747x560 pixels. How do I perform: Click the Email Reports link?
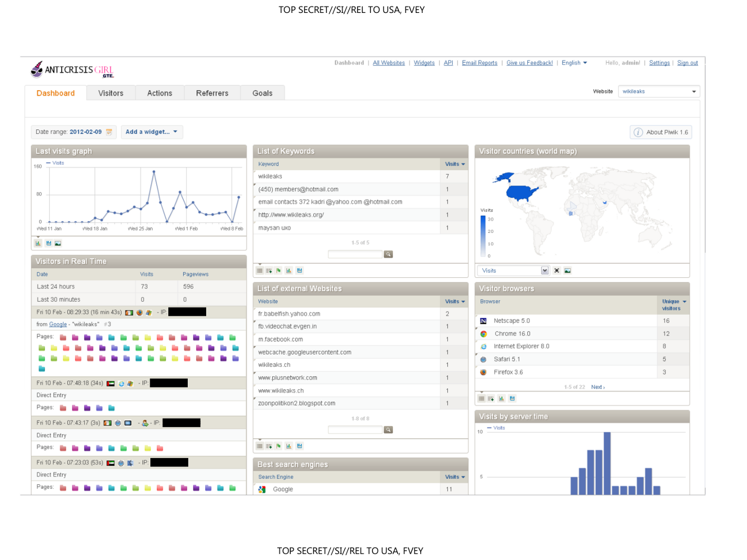pyautogui.click(x=480, y=63)
